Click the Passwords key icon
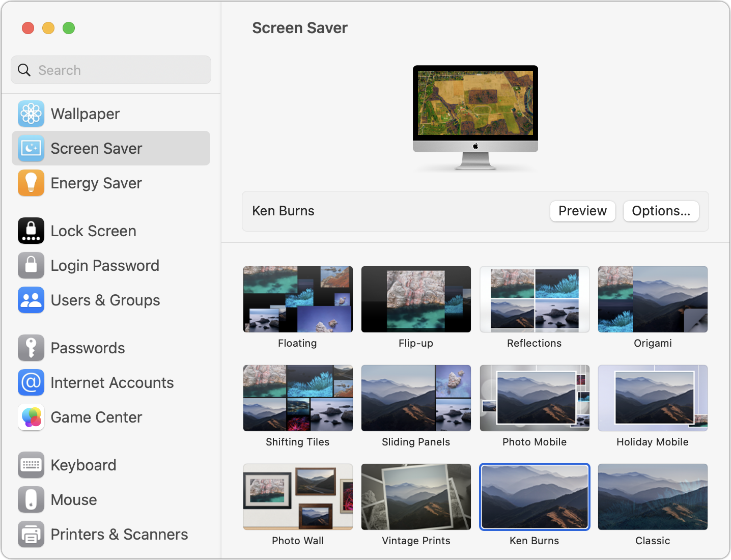This screenshot has height=560, width=731. tap(31, 348)
